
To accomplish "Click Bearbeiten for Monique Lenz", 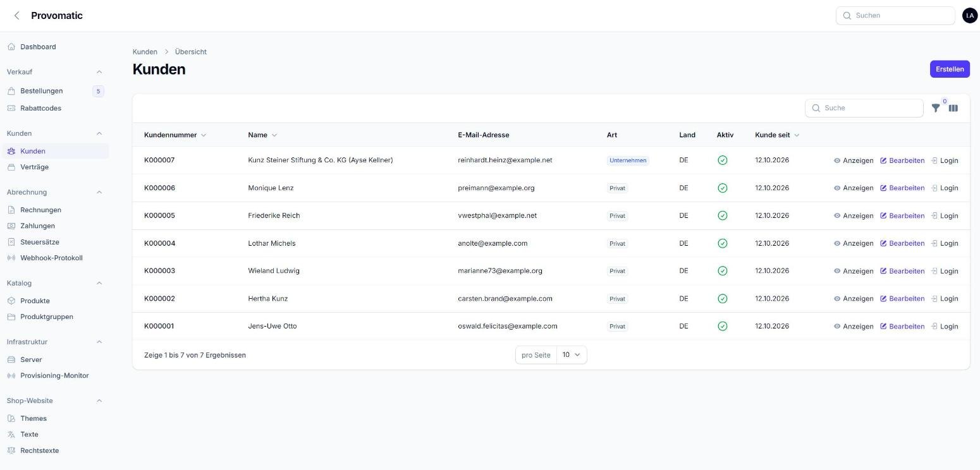I will (902, 188).
